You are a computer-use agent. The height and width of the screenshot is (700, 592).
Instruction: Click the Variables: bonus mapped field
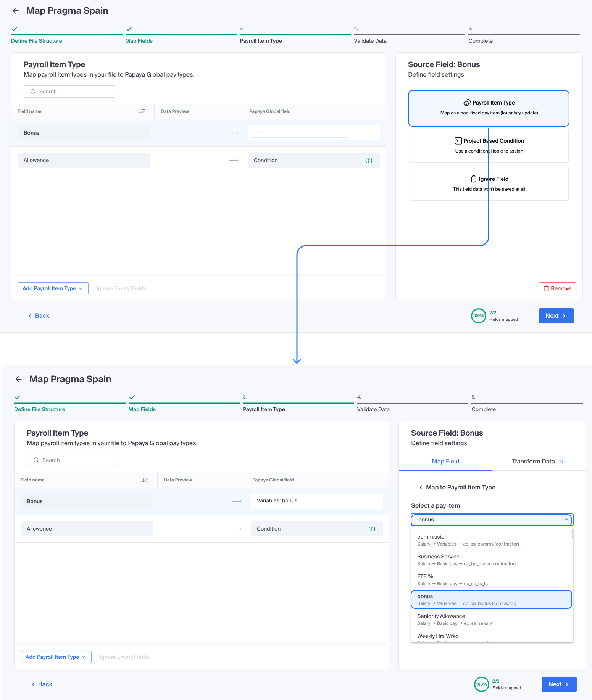[x=317, y=501]
